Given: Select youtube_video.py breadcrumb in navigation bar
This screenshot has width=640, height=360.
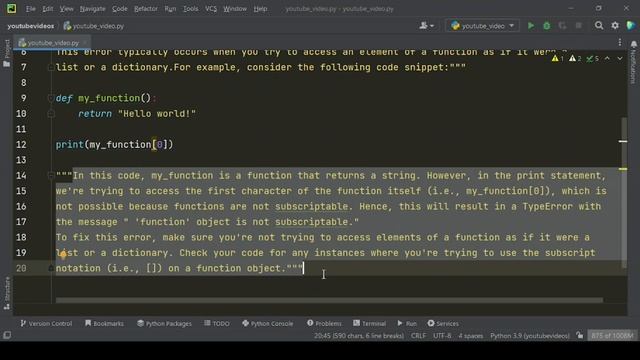Looking at the screenshot, I should coord(94,26).
